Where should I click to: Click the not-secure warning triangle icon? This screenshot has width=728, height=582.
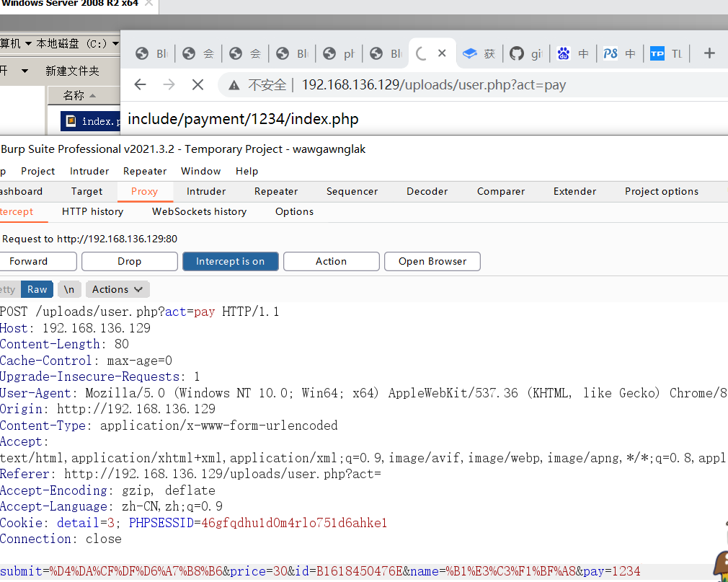pyautogui.click(x=234, y=85)
